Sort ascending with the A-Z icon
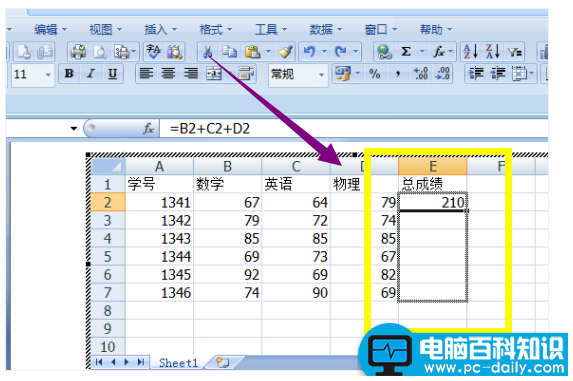 pyautogui.click(x=470, y=52)
